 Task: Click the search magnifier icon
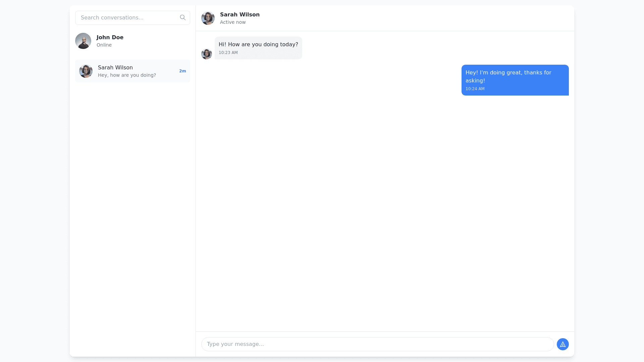182,17
